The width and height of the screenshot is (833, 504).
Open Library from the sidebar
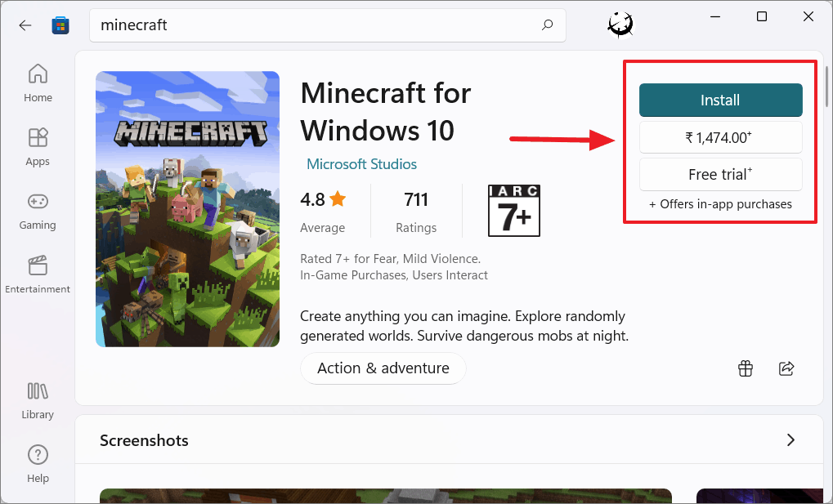pos(37,392)
